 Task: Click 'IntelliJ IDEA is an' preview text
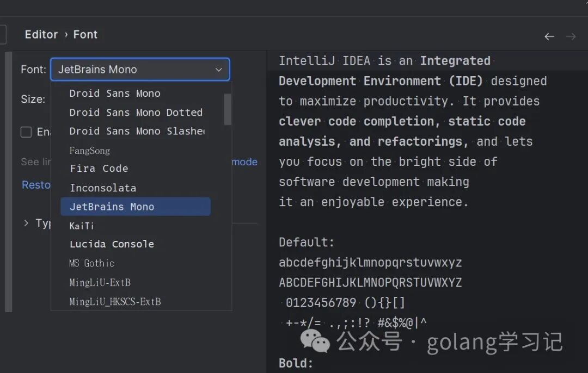tap(345, 61)
